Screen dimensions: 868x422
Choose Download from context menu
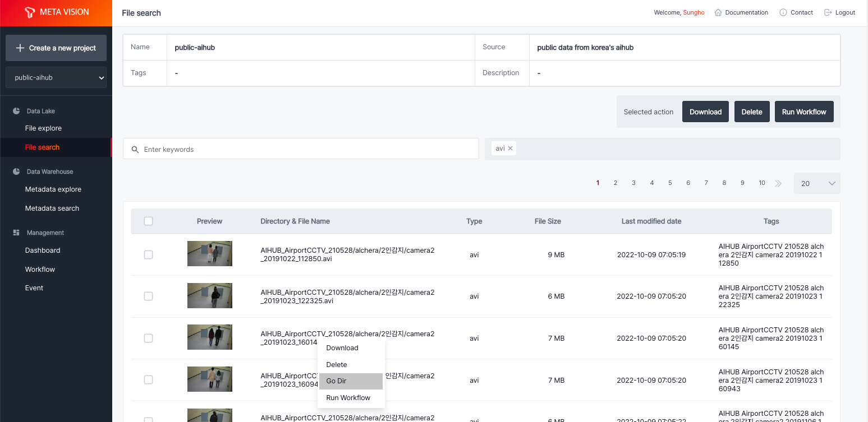click(x=350, y=348)
